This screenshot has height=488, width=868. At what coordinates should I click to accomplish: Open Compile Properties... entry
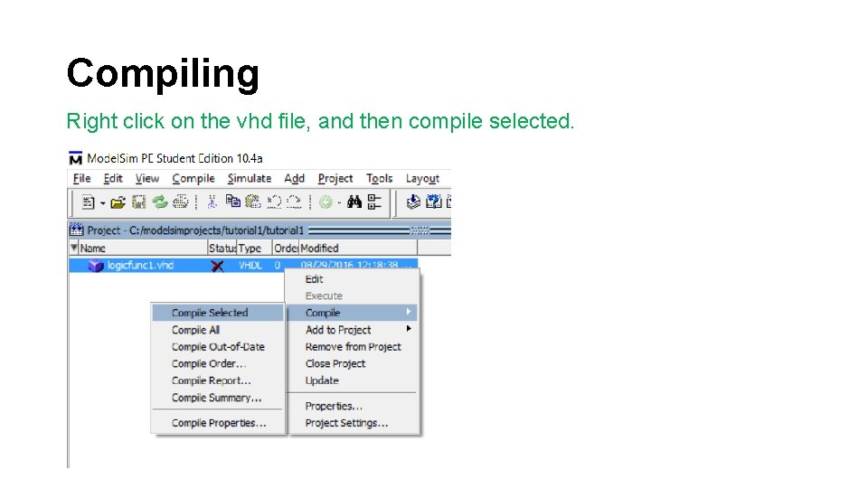tap(218, 423)
